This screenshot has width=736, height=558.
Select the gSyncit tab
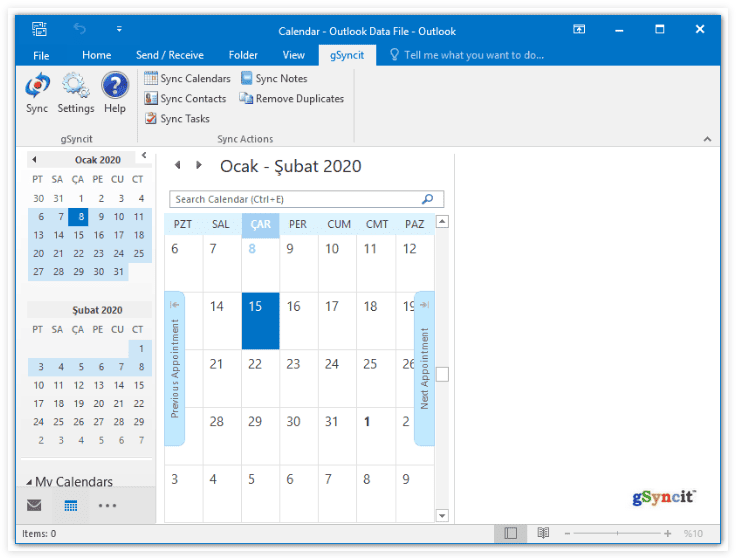347,55
